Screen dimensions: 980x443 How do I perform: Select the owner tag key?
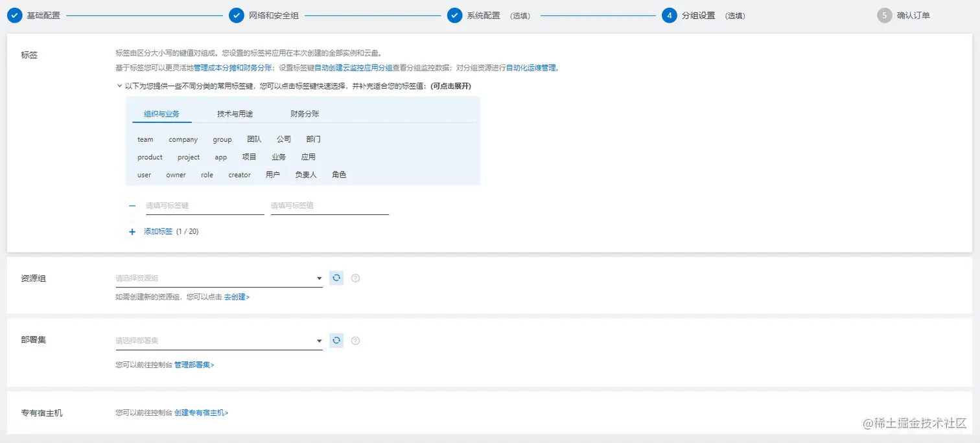(176, 175)
